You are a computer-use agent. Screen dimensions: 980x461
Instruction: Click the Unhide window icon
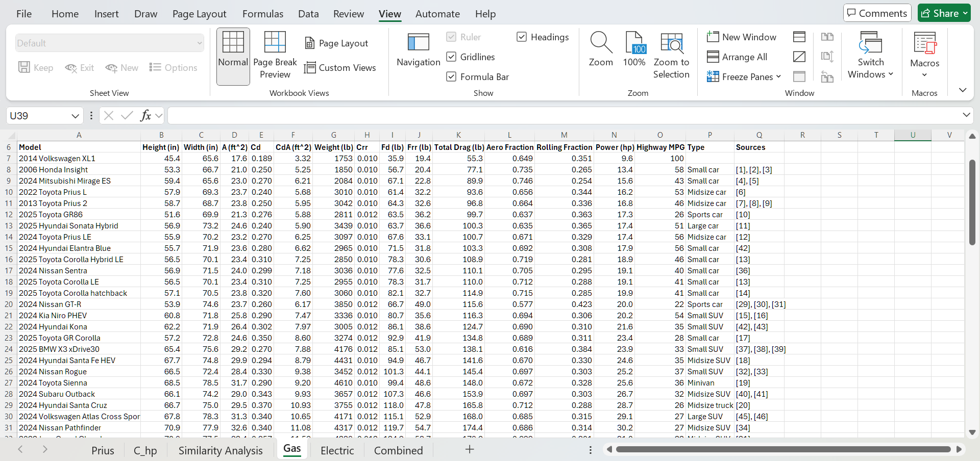point(799,76)
